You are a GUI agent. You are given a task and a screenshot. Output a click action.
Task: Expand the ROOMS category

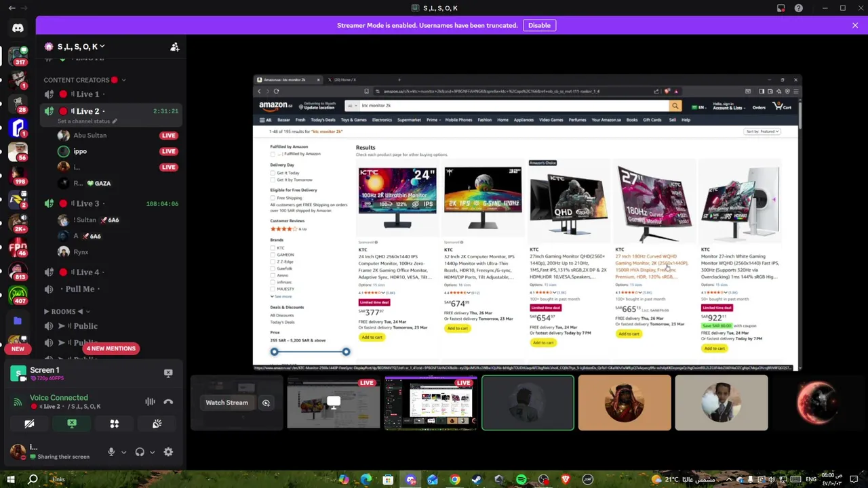(x=66, y=311)
